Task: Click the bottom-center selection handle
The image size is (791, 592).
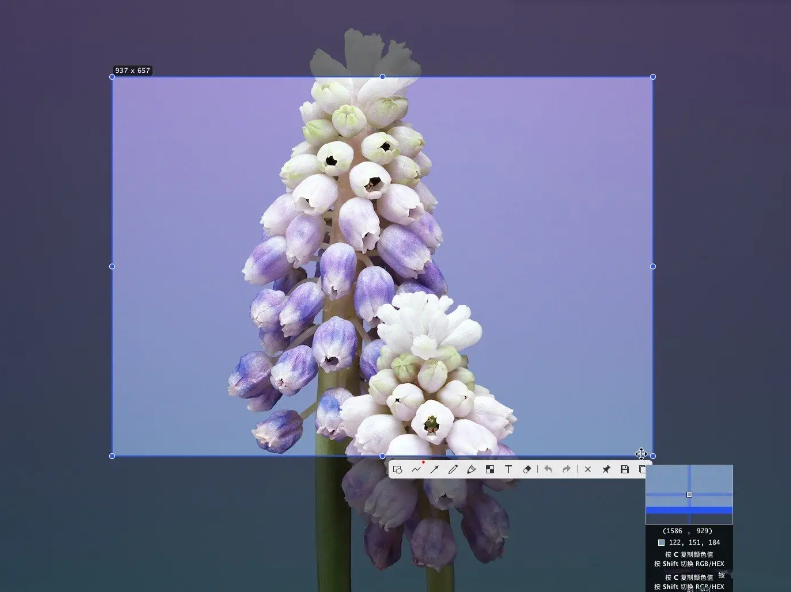Action: 382,456
